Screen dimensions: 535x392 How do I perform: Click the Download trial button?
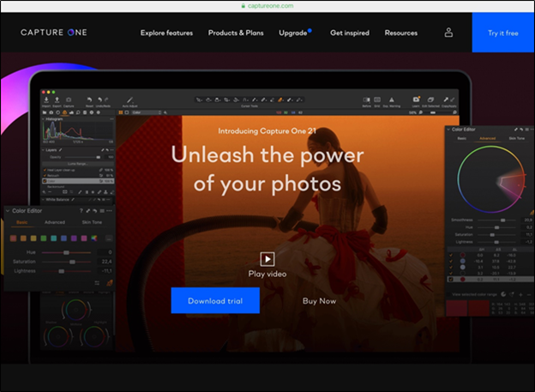coord(215,300)
